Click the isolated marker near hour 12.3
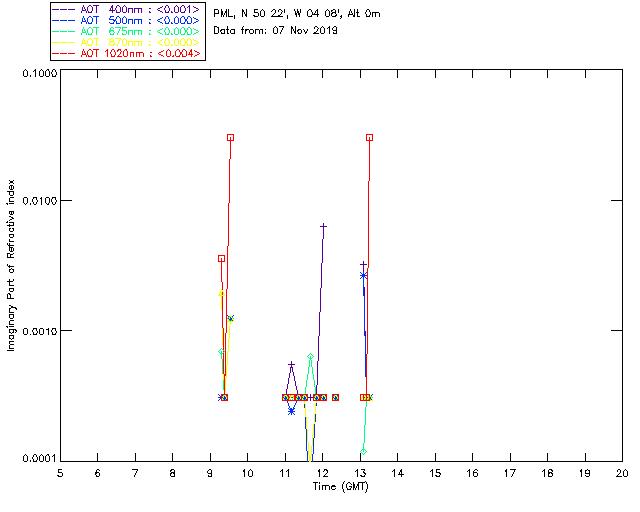 336,397
